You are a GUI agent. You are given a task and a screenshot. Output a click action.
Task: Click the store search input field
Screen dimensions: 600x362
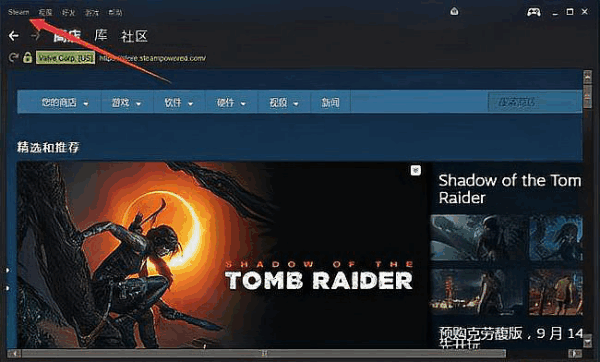tap(534, 102)
